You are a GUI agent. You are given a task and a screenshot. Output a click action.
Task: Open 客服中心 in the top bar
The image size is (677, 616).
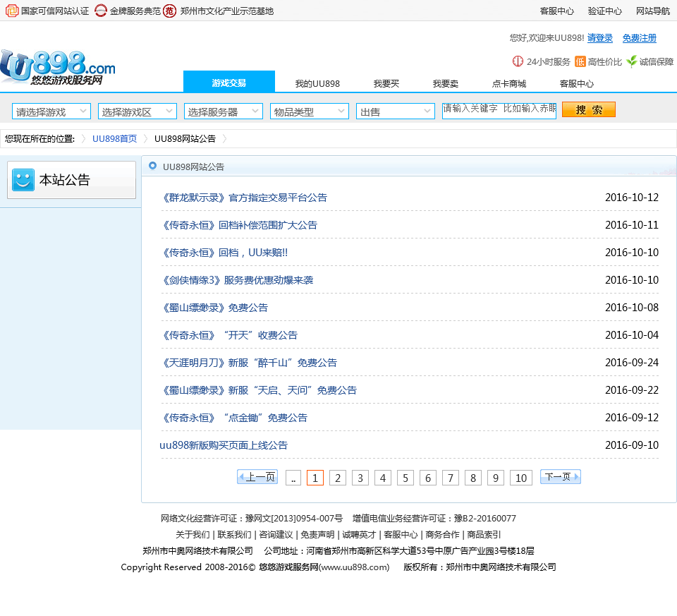[x=557, y=11]
